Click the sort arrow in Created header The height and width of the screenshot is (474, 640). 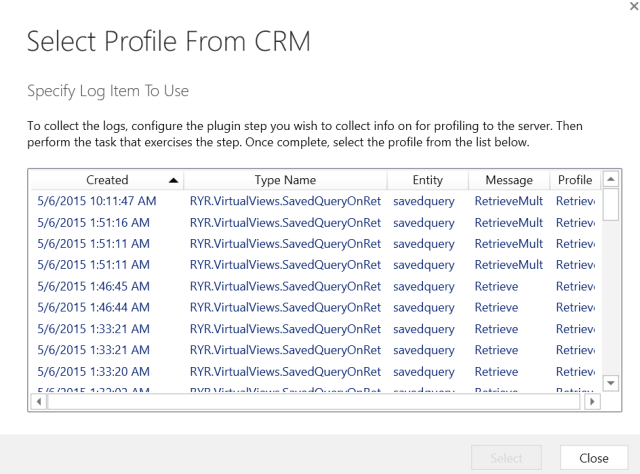click(174, 180)
